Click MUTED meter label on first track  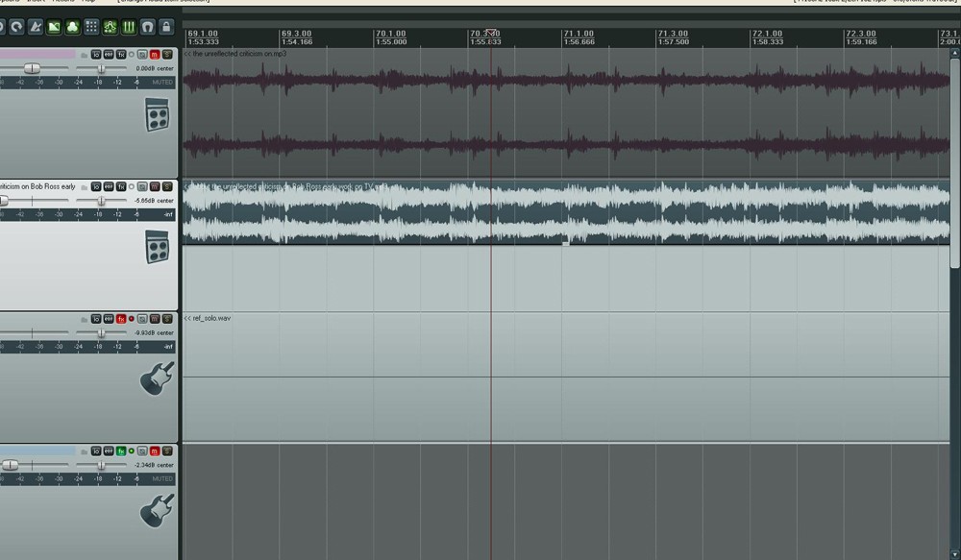tap(162, 82)
